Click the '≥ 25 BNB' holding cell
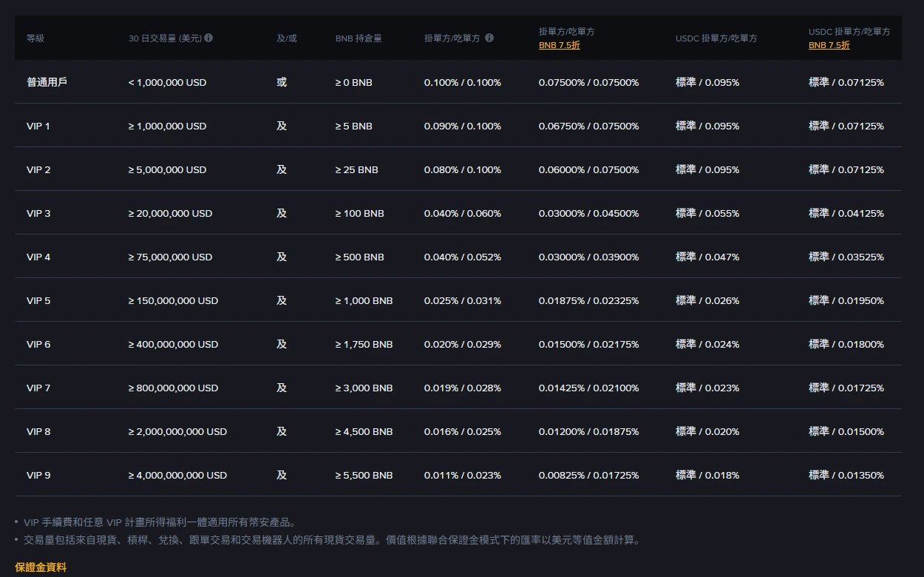The width and height of the screenshot is (924, 577). [x=357, y=169]
